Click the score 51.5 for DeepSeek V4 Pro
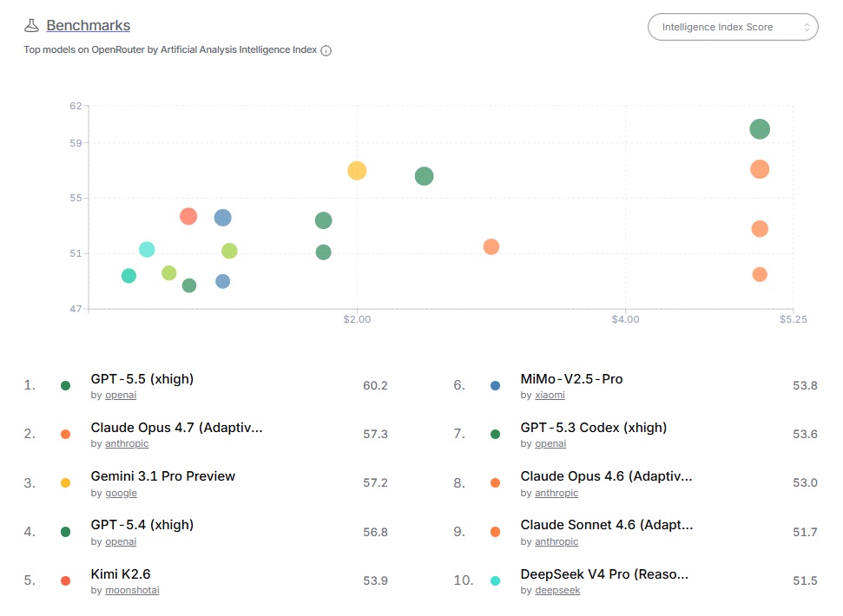The height and width of the screenshot is (616, 843). pos(805,580)
